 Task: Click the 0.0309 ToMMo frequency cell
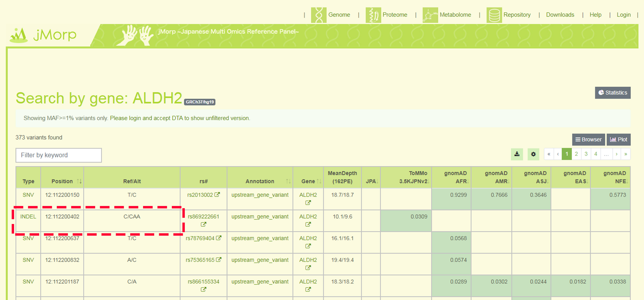click(x=406, y=221)
